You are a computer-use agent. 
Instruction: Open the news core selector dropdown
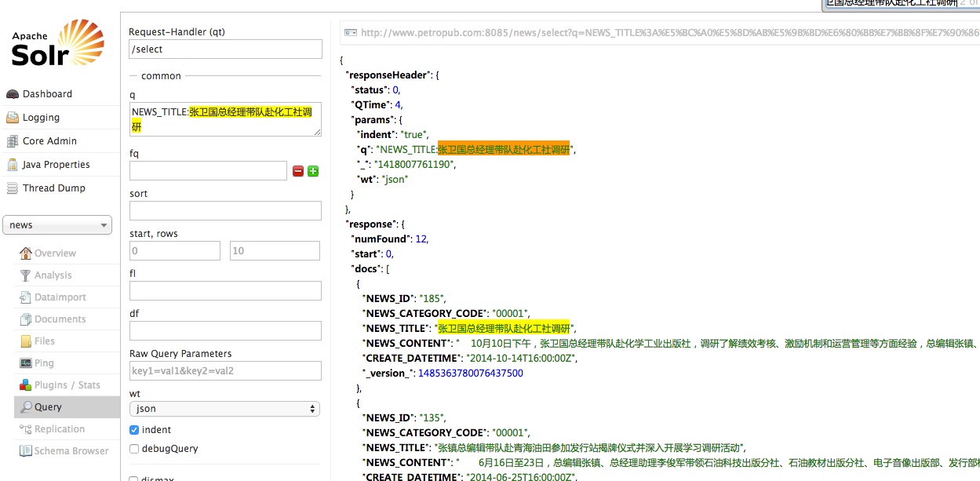click(x=57, y=225)
